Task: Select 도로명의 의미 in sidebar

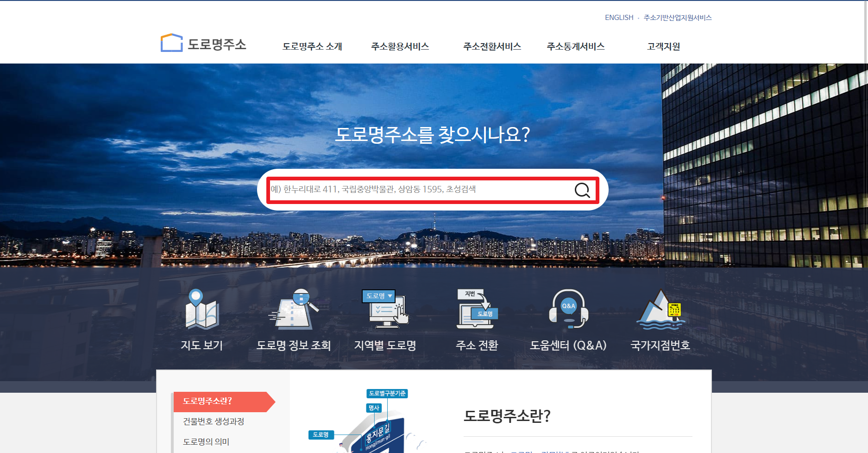Action: click(x=206, y=442)
